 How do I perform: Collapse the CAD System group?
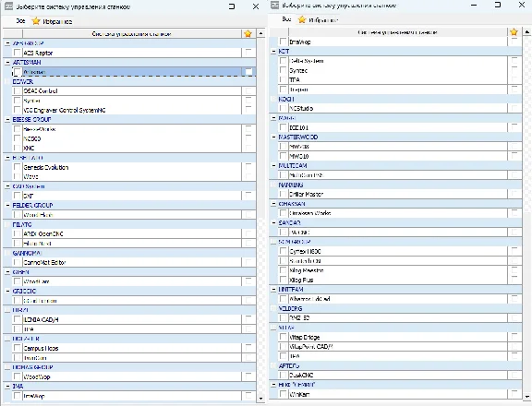point(7,186)
